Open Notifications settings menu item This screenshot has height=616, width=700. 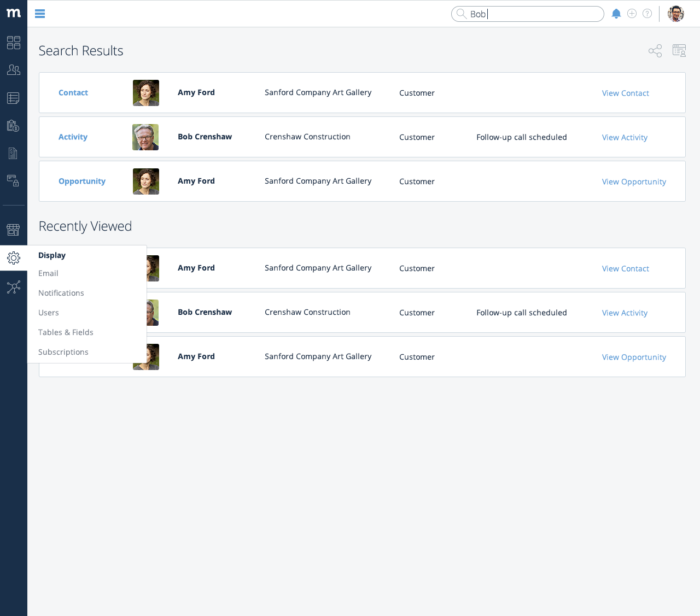[61, 293]
